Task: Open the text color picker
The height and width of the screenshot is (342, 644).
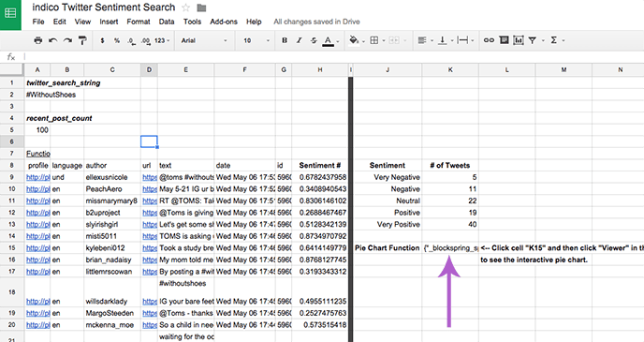Action: pos(328,40)
